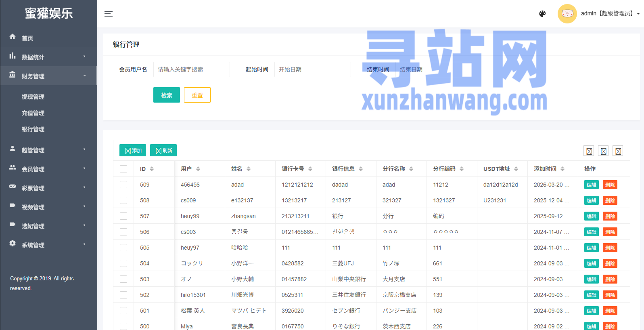
Task: Check the box for row 504
Action: pos(123,263)
